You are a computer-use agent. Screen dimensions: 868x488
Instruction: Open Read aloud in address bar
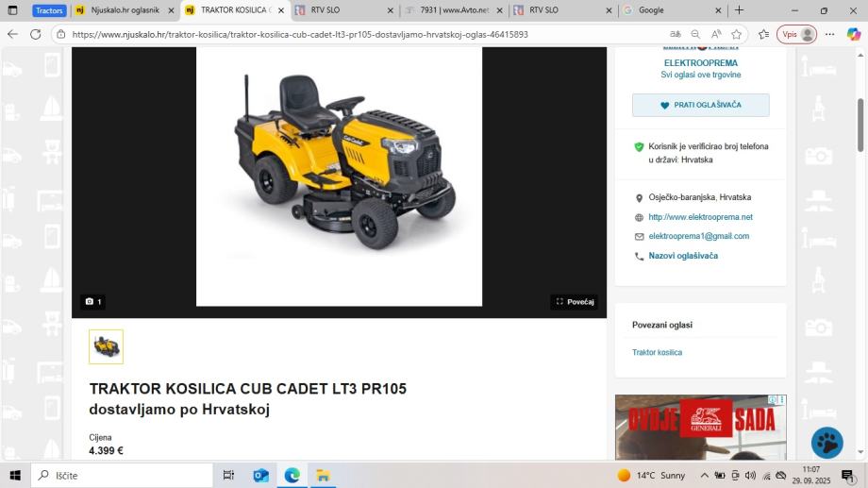coord(716,34)
